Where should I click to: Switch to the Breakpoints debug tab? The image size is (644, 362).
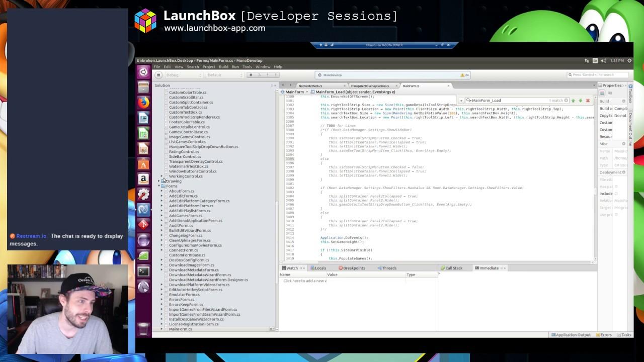click(x=352, y=268)
